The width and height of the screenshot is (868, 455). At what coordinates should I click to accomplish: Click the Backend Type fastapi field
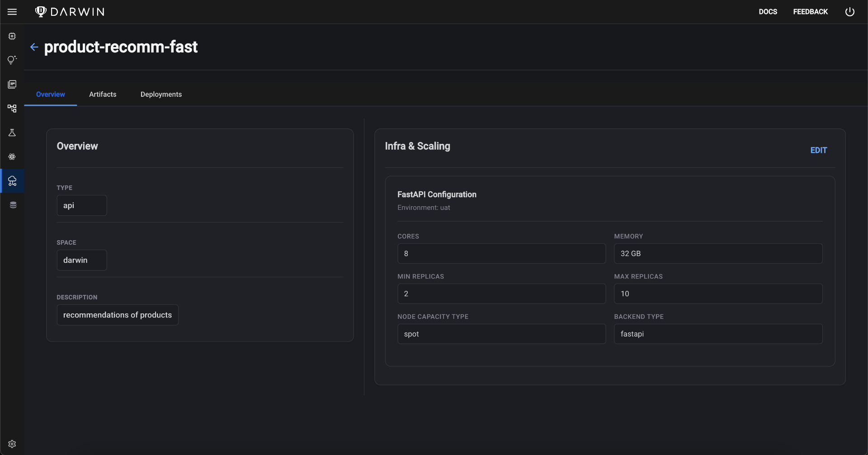(718, 334)
